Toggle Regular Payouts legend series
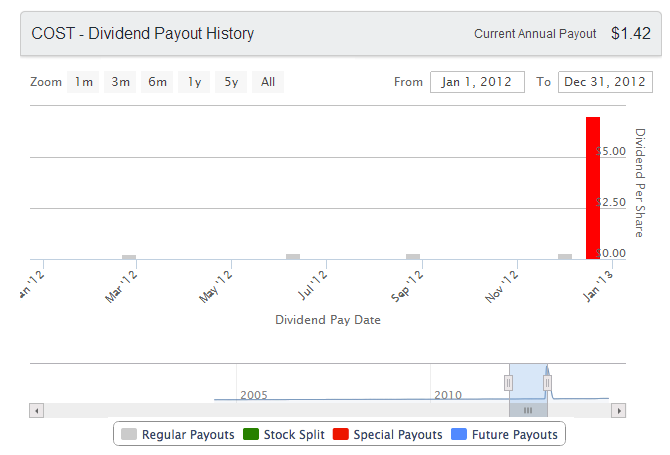This screenshot has width=670, height=455. [178, 434]
